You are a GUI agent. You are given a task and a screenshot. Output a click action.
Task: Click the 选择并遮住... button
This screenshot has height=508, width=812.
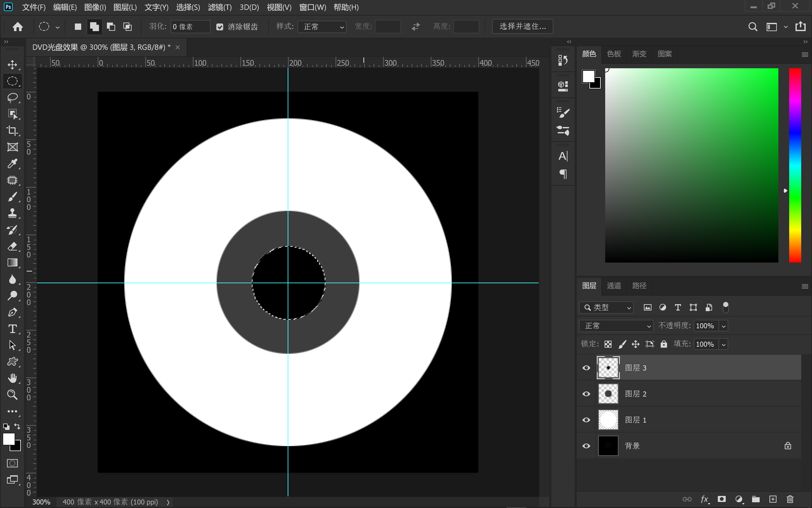click(522, 27)
